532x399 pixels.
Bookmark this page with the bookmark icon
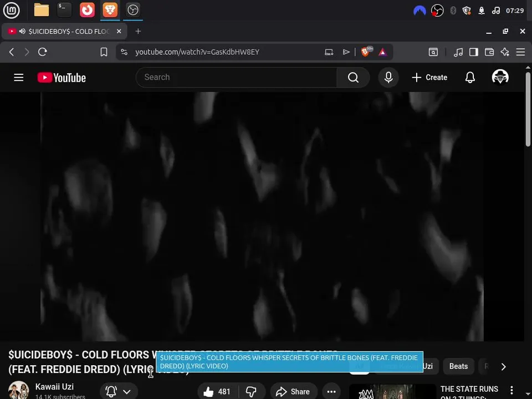tap(104, 52)
